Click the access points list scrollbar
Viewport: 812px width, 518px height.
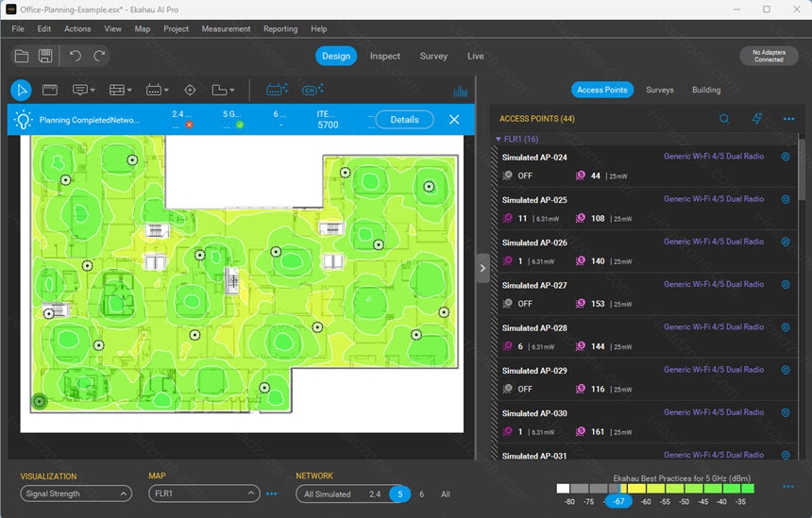tap(802, 171)
